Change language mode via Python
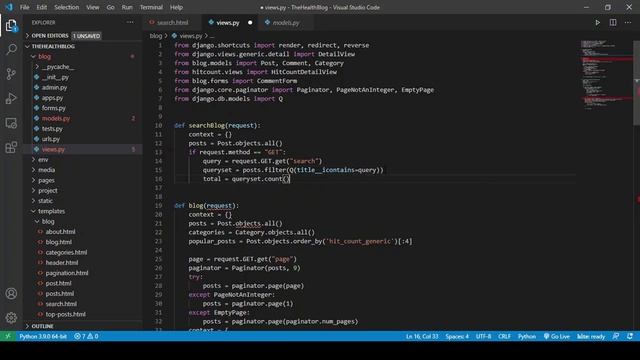640x360 pixels. [x=527, y=336]
